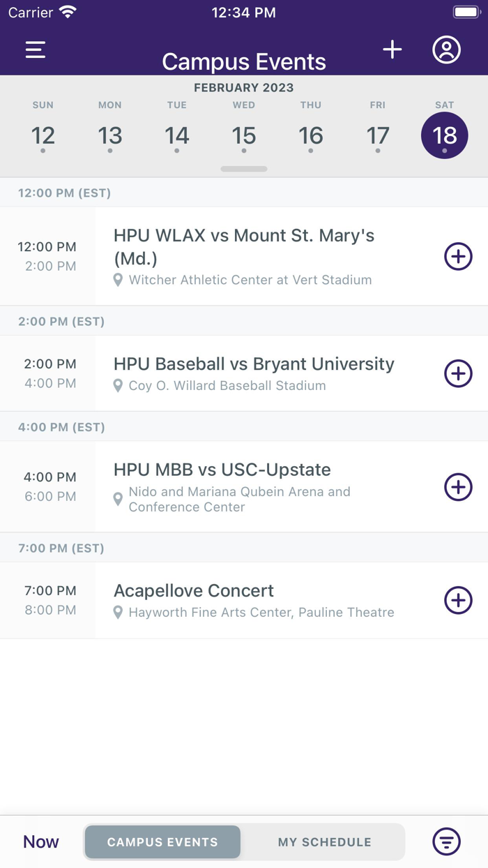
Task: Click the location pin for Hayworth Fine Arts Center
Action: tap(119, 613)
